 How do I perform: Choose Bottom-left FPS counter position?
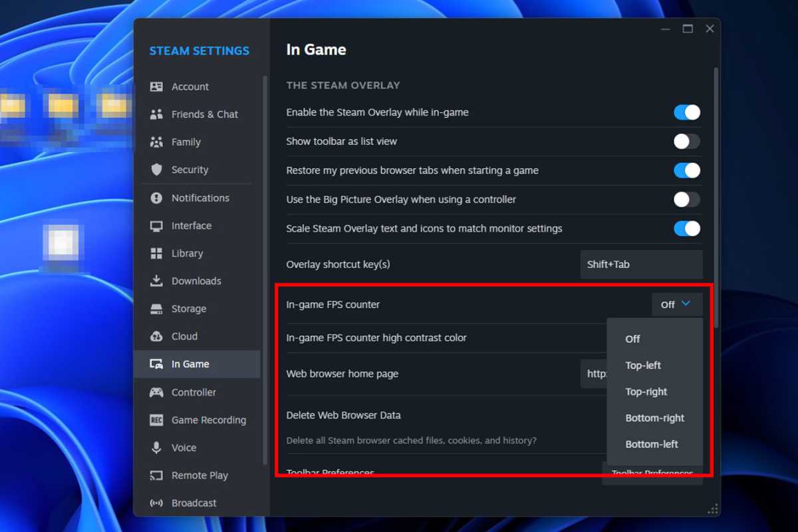pyautogui.click(x=655, y=444)
